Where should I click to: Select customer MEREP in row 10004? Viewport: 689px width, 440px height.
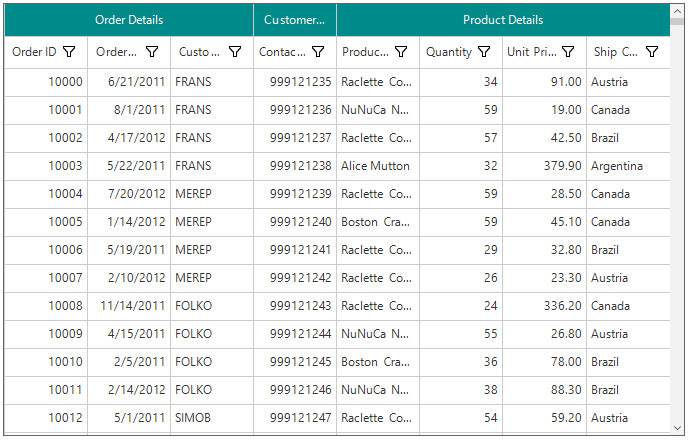212,194
